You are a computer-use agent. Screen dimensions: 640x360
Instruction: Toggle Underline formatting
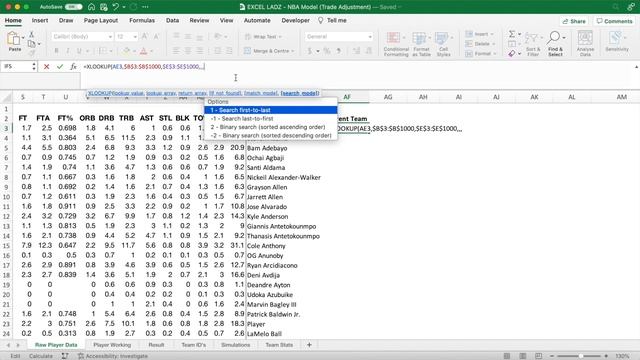tap(79, 51)
